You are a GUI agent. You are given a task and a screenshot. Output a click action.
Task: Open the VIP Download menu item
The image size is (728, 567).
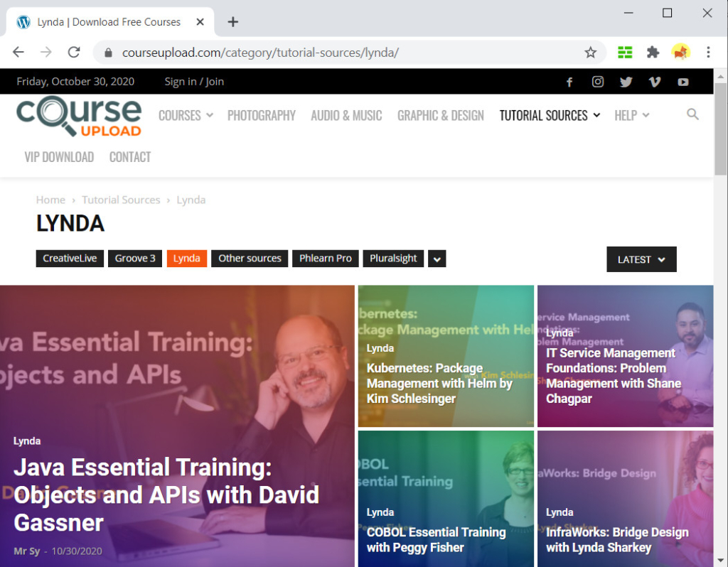[x=59, y=157]
